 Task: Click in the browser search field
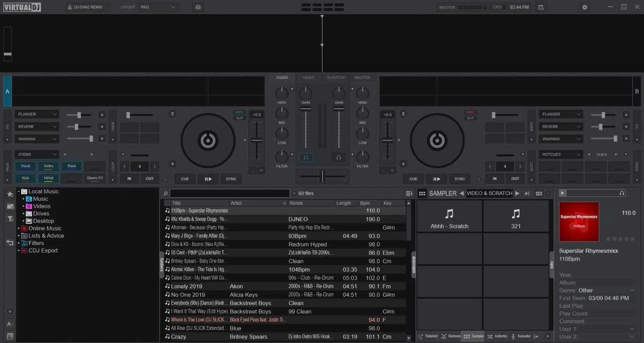click(229, 193)
